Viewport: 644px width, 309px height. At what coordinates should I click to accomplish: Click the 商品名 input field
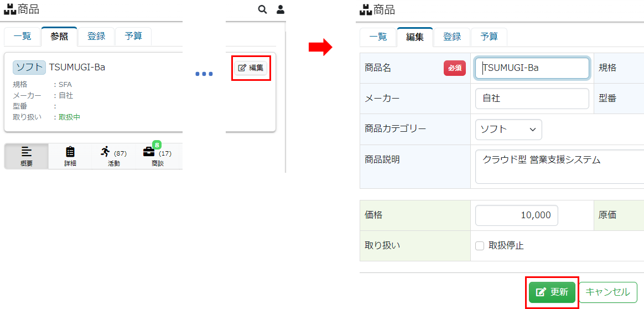point(532,68)
